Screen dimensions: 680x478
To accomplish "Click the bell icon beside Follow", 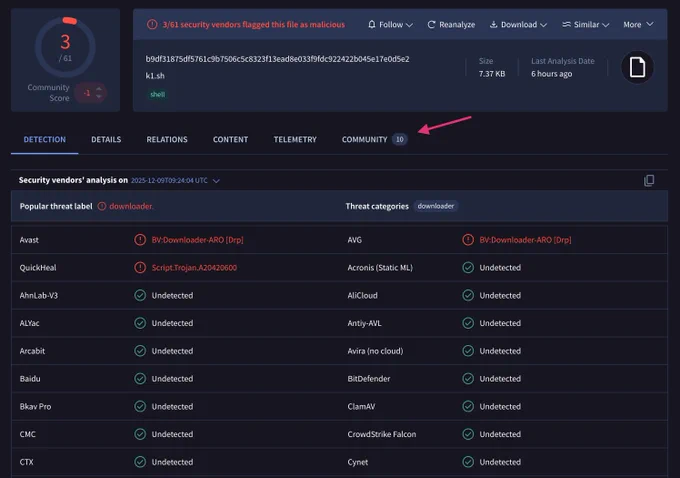I will click(x=372, y=25).
